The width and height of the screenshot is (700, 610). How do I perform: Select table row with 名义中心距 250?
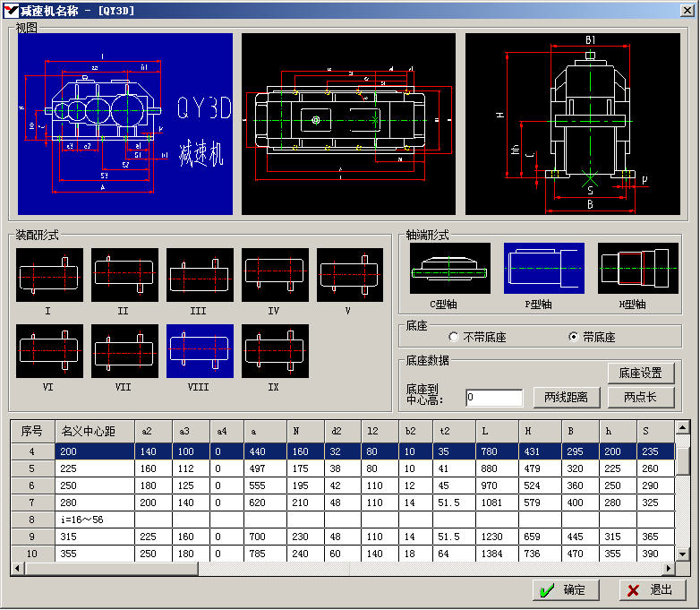(94, 485)
